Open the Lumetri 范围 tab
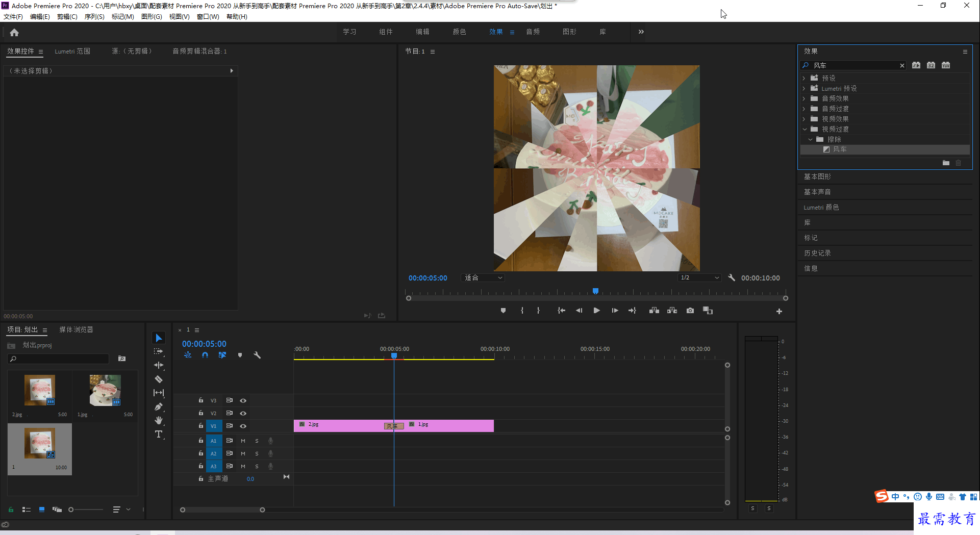The image size is (980, 535). (x=72, y=51)
